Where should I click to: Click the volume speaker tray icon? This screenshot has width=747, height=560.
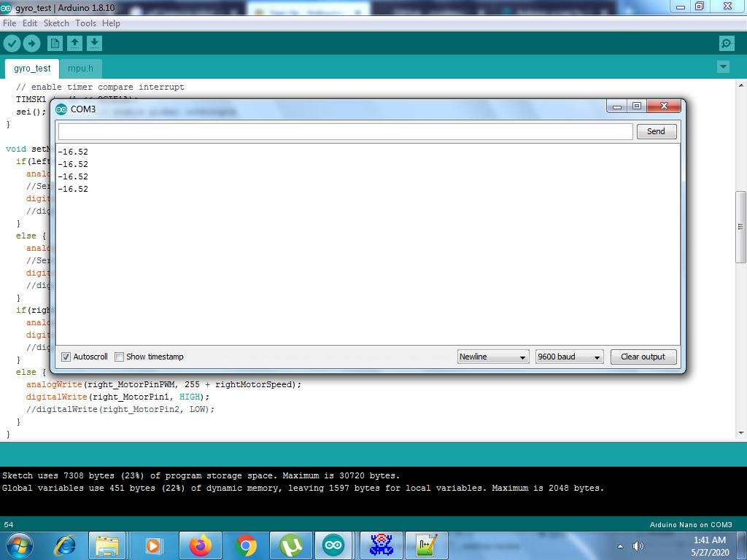coord(638,546)
